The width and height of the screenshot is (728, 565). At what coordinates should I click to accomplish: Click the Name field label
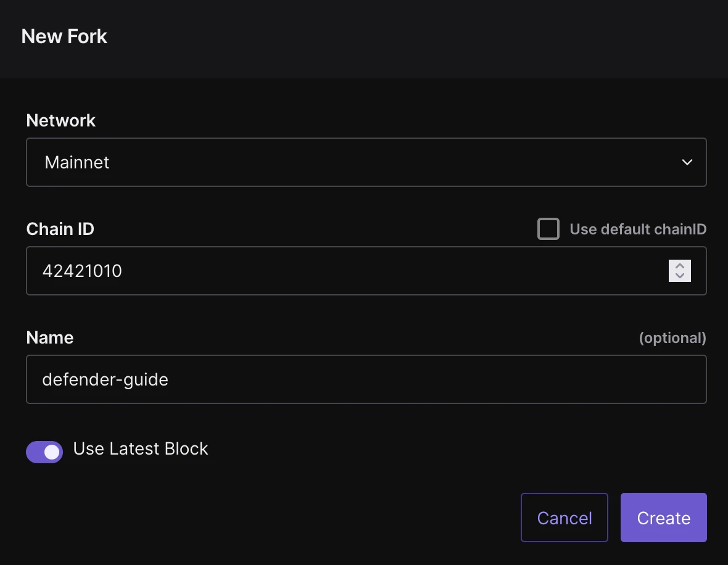pyautogui.click(x=49, y=337)
